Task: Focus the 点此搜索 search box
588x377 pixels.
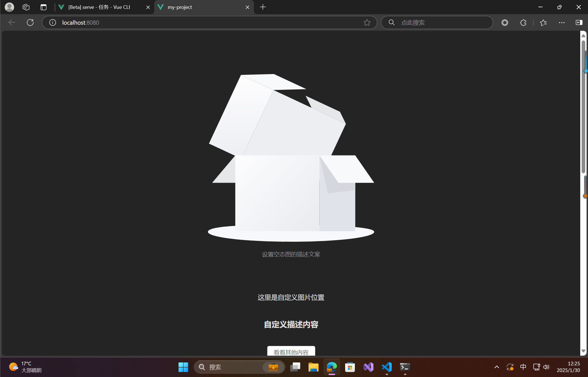Action: [437, 22]
